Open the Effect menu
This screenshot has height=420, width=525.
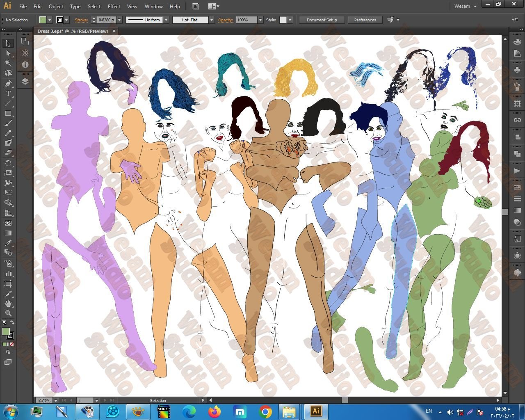point(114,7)
